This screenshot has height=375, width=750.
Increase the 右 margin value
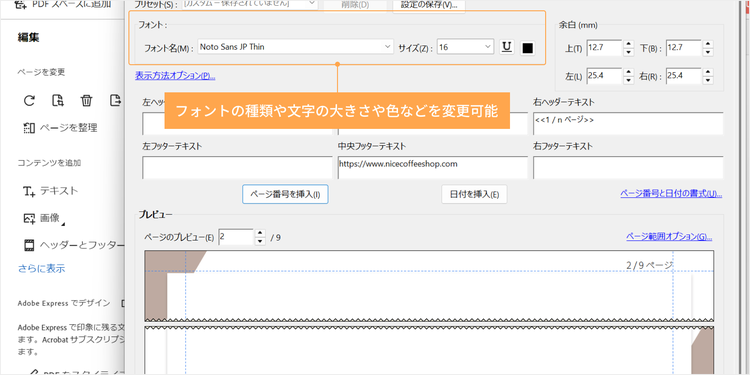coord(708,72)
